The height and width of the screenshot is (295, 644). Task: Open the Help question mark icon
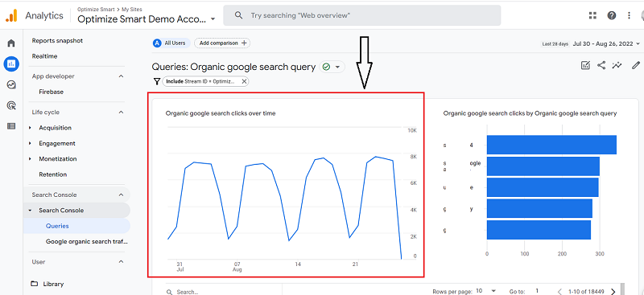[612, 15]
